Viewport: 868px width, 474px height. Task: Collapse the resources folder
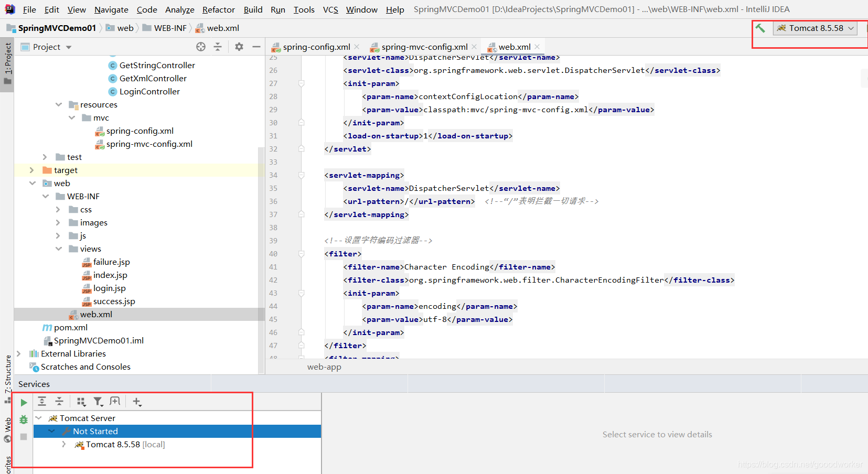point(59,104)
